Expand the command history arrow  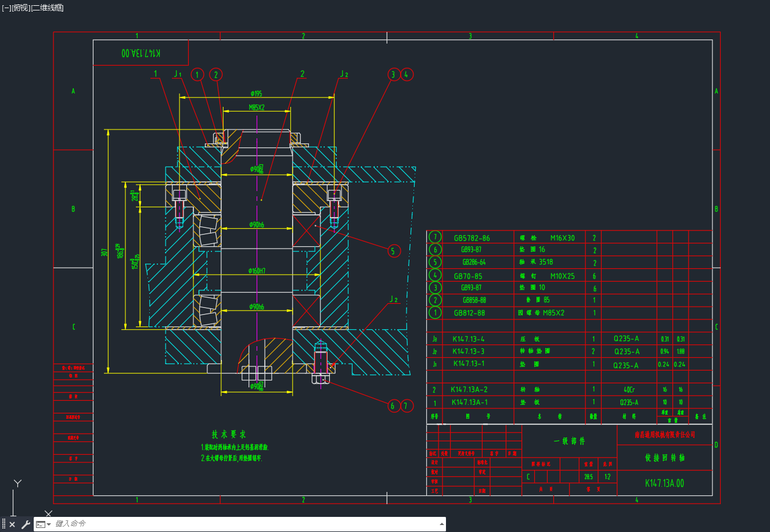point(442,524)
